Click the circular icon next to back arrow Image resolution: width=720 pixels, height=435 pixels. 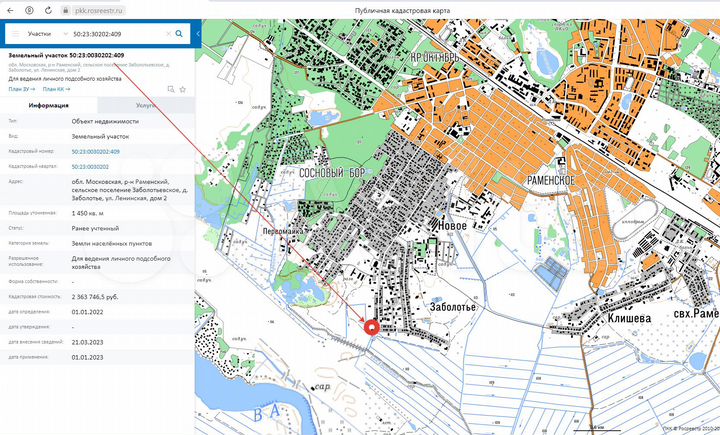pos(29,10)
